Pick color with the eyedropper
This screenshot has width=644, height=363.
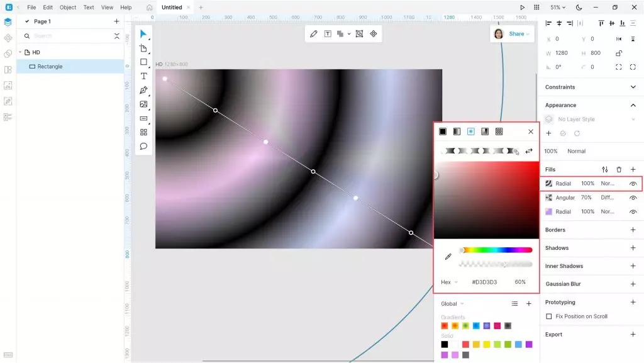448,257
